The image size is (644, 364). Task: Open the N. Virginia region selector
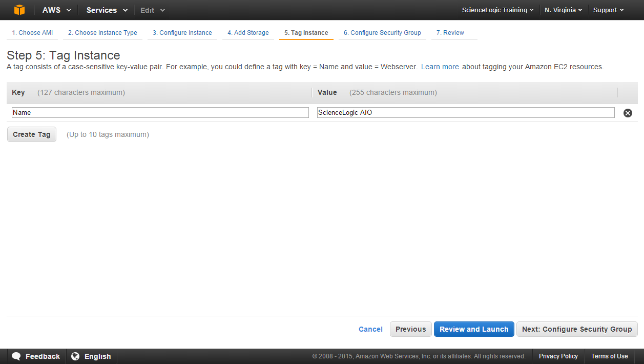pos(563,10)
